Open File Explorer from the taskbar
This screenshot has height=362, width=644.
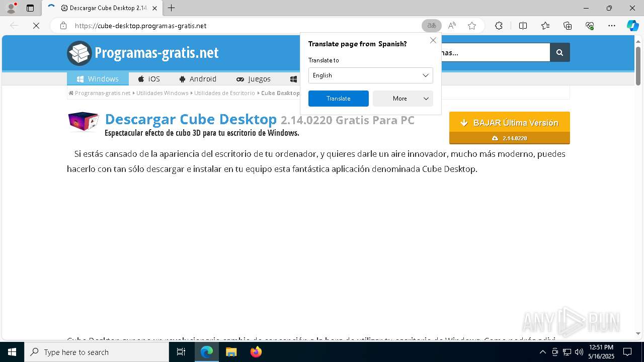[x=231, y=352]
